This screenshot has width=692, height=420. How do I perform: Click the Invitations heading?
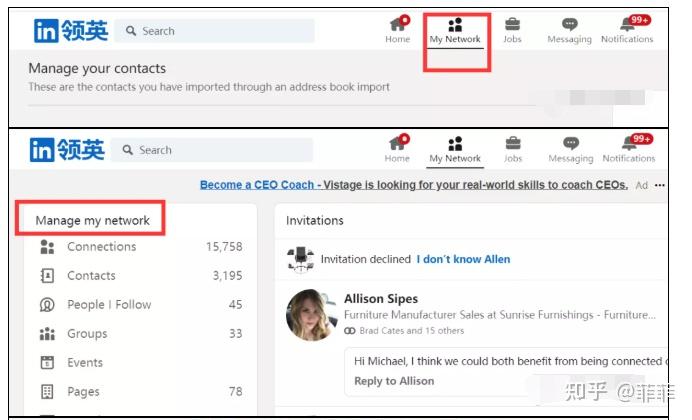click(315, 221)
